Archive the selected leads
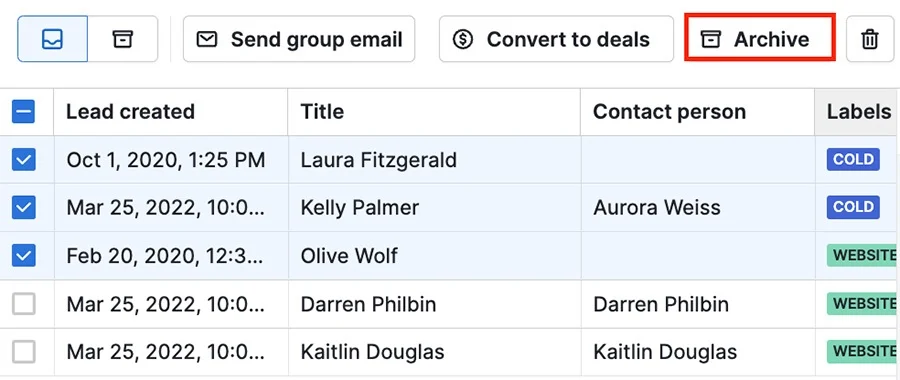This screenshot has height=380, width=900. point(759,38)
